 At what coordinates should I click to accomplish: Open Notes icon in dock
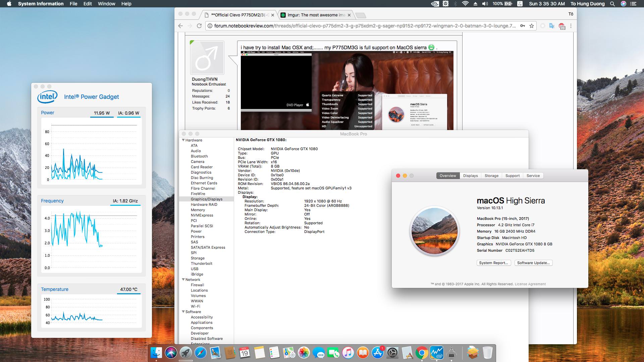(259, 353)
